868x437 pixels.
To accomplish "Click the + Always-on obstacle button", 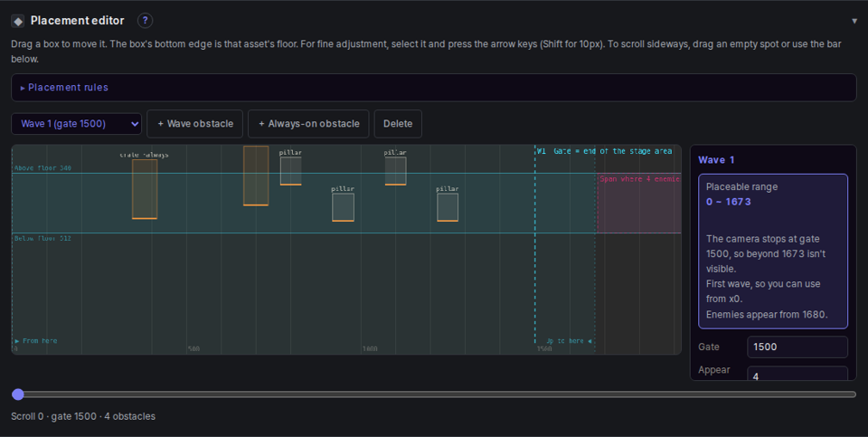I will click(x=308, y=124).
